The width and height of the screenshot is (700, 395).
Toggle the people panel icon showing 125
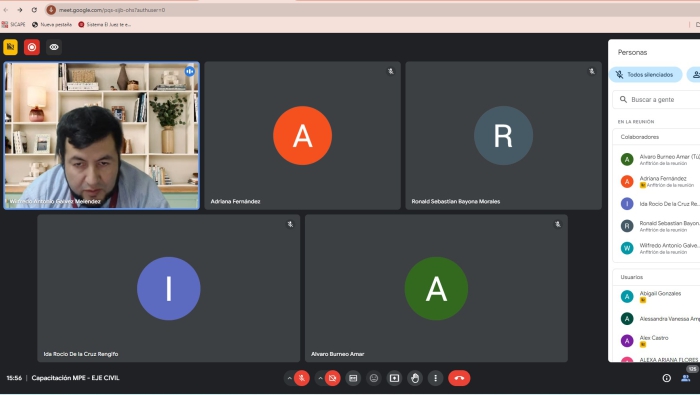[686, 378]
